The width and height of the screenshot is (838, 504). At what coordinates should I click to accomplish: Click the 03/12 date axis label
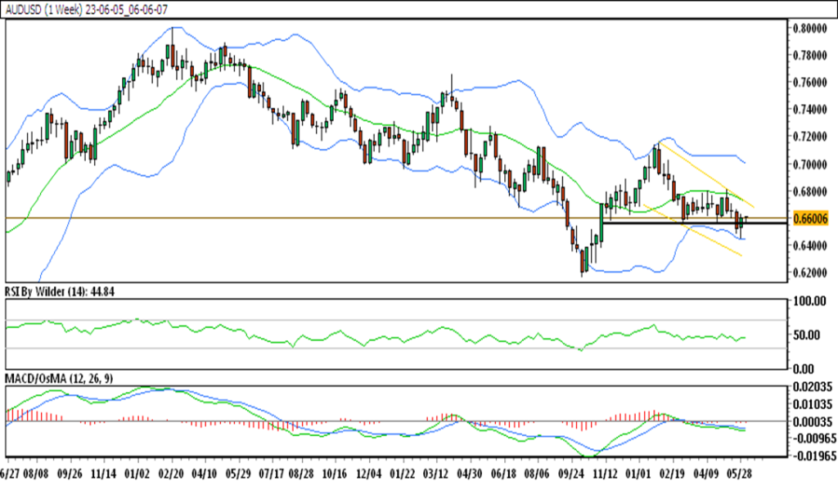(435, 475)
